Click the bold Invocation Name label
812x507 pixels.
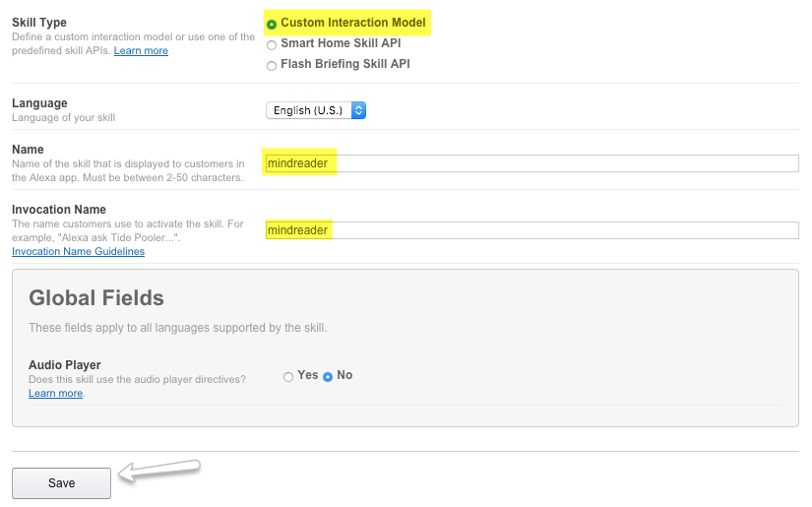(x=59, y=210)
